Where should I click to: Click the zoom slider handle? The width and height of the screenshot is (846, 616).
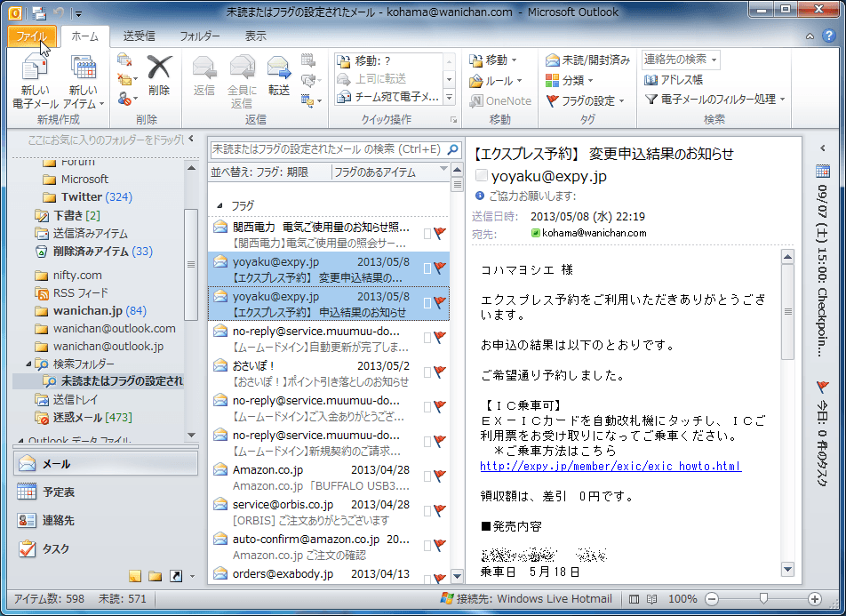[x=763, y=599]
